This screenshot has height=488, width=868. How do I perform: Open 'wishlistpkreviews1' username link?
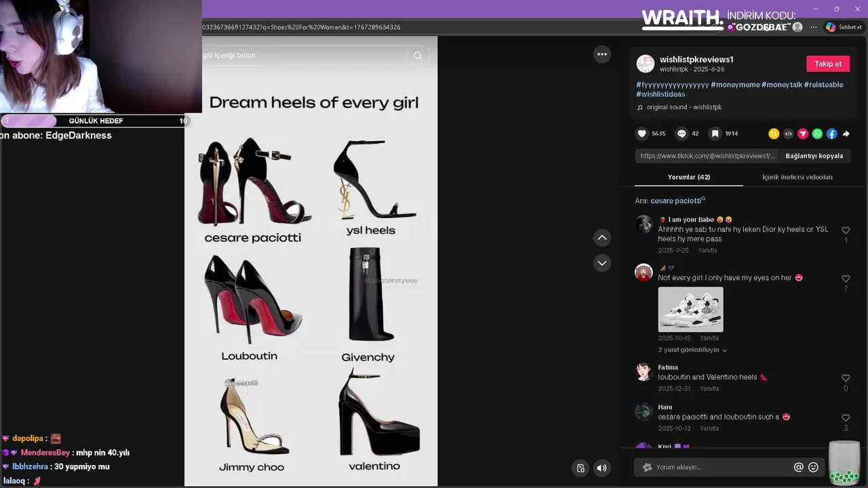[x=696, y=60]
